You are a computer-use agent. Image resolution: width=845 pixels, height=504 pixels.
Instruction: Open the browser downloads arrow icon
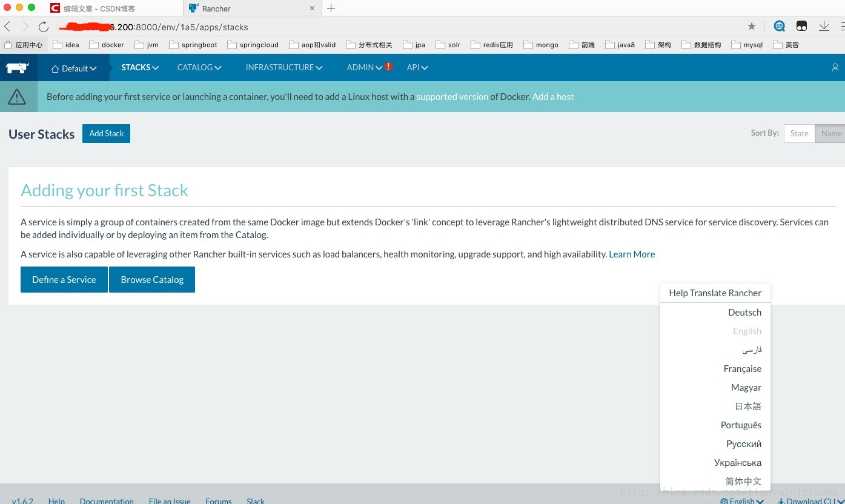pos(824,26)
